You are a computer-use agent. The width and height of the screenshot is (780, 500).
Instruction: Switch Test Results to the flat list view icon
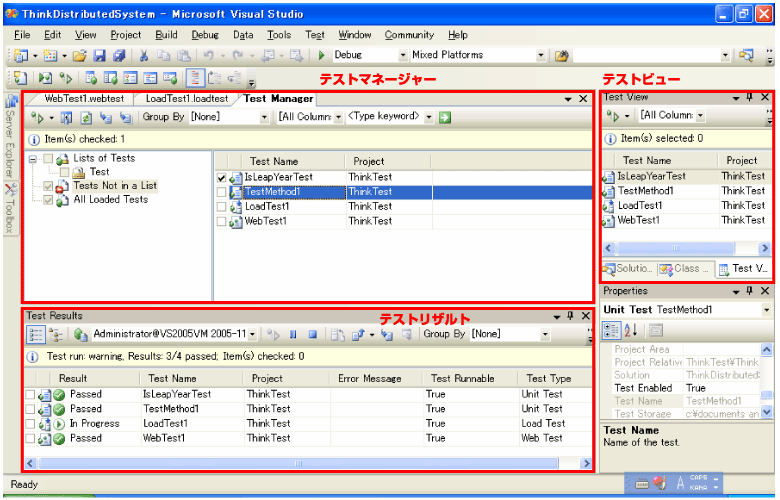point(35,335)
